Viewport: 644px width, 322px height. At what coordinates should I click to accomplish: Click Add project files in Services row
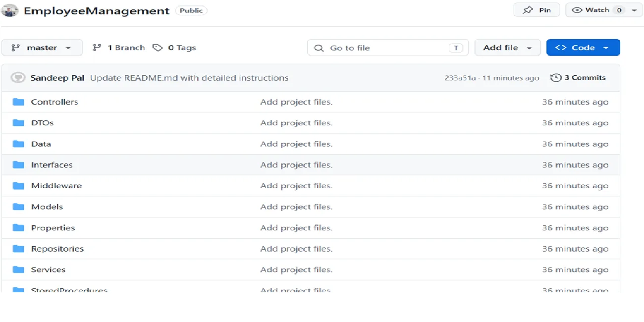[296, 269]
